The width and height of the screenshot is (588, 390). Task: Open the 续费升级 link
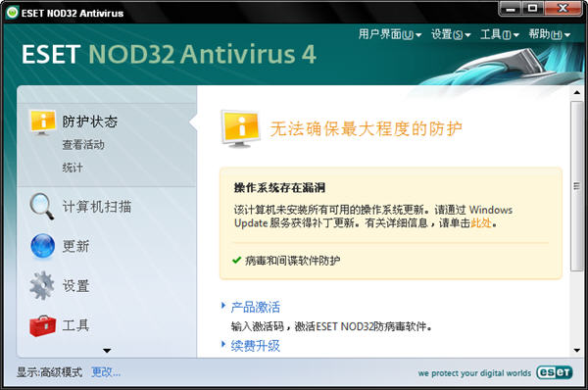256,346
